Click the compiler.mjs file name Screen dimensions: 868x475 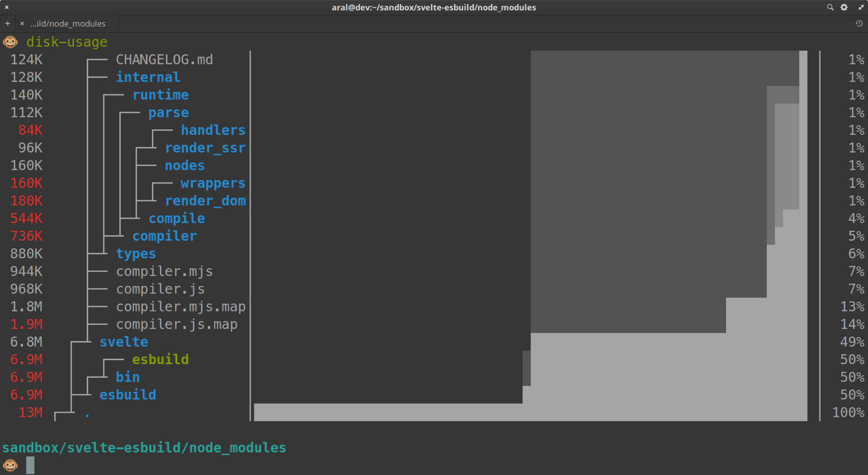click(x=164, y=271)
